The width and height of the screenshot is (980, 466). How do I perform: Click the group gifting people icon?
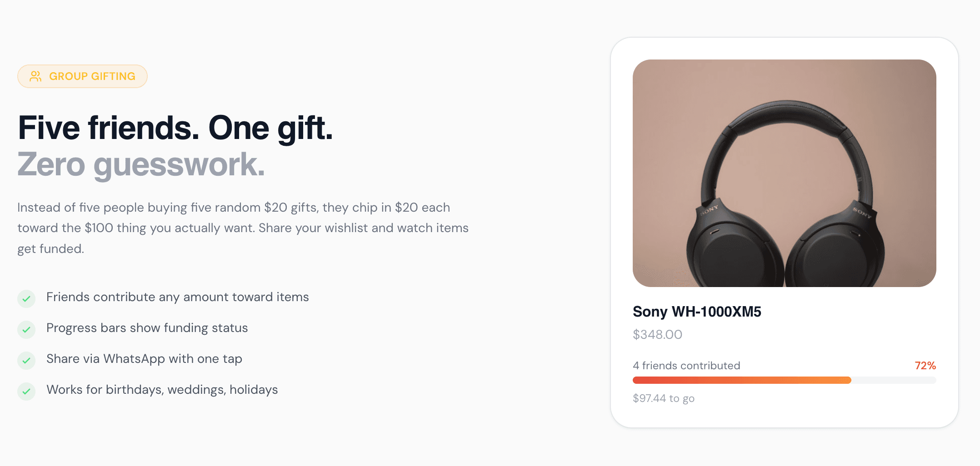[35, 76]
